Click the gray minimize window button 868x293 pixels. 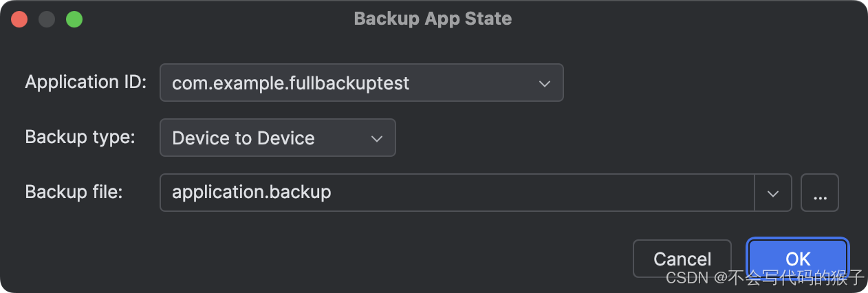tap(47, 19)
